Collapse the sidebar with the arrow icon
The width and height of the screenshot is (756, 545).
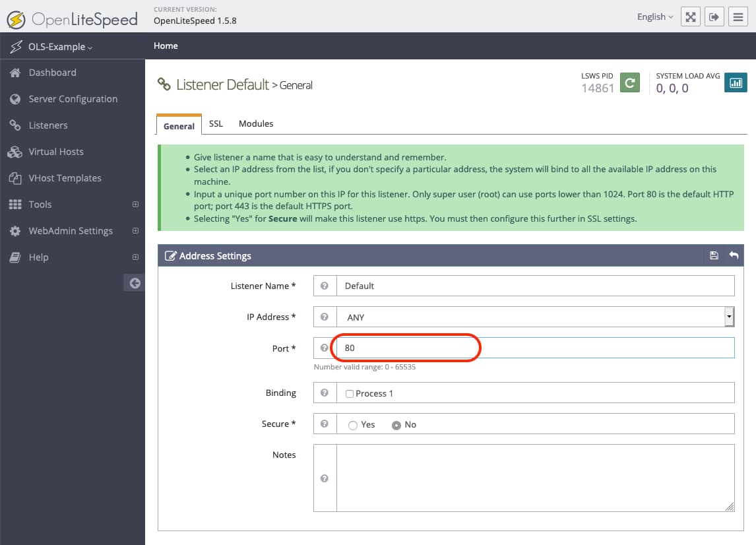click(x=135, y=283)
